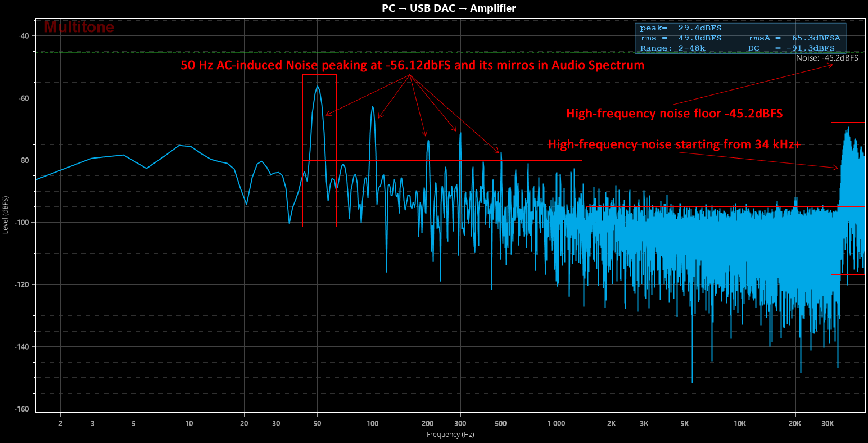Click 'High-frequency noise starting from 34 kHz+' annotation
This screenshot has width=868, height=443.
click(674, 145)
